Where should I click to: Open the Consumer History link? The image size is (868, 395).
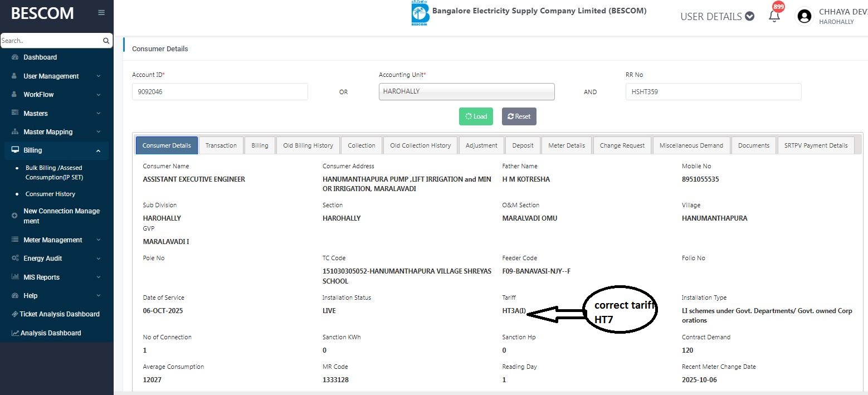pos(50,194)
